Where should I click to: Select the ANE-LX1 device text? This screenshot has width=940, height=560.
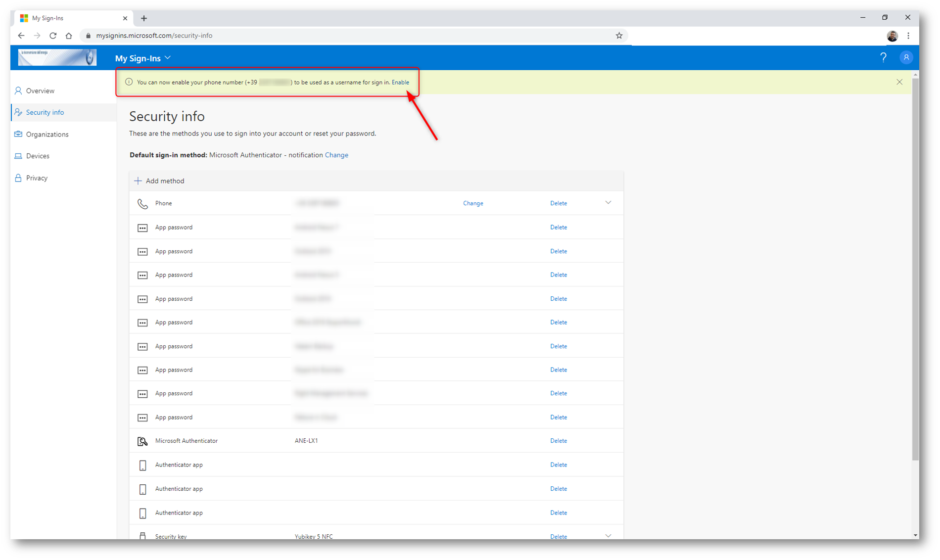(306, 441)
